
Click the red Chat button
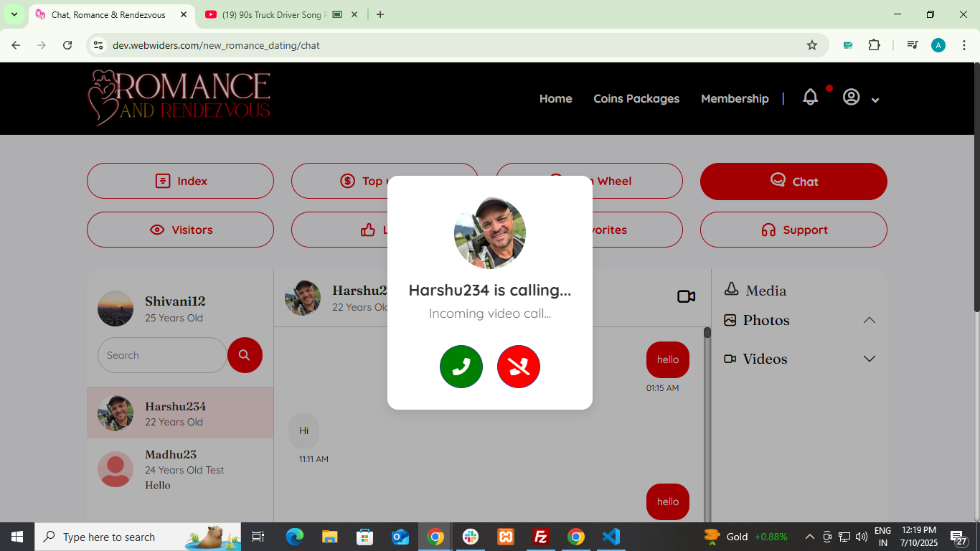click(x=793, y=182)
